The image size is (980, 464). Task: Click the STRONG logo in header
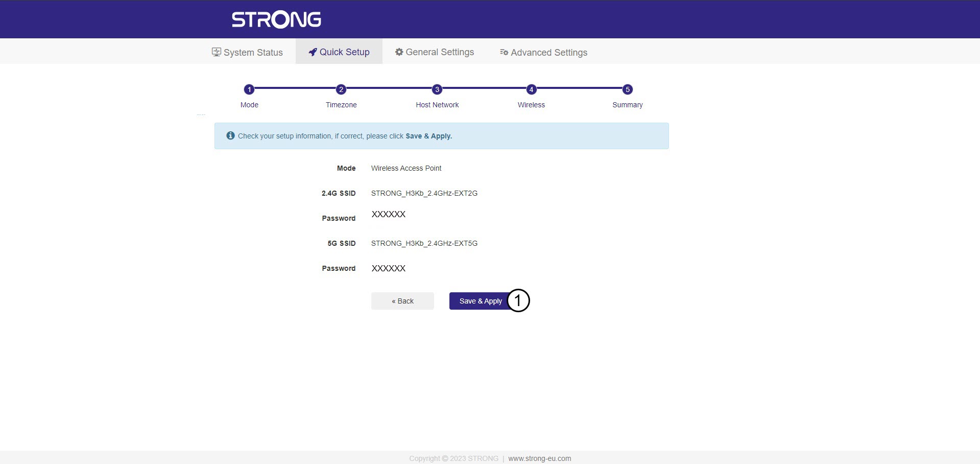click(276, 19)
